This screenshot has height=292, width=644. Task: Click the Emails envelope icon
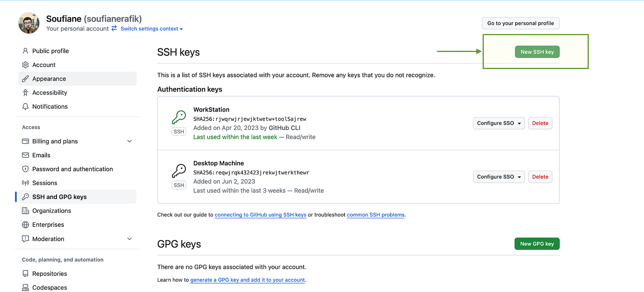(x=25, y=155)
